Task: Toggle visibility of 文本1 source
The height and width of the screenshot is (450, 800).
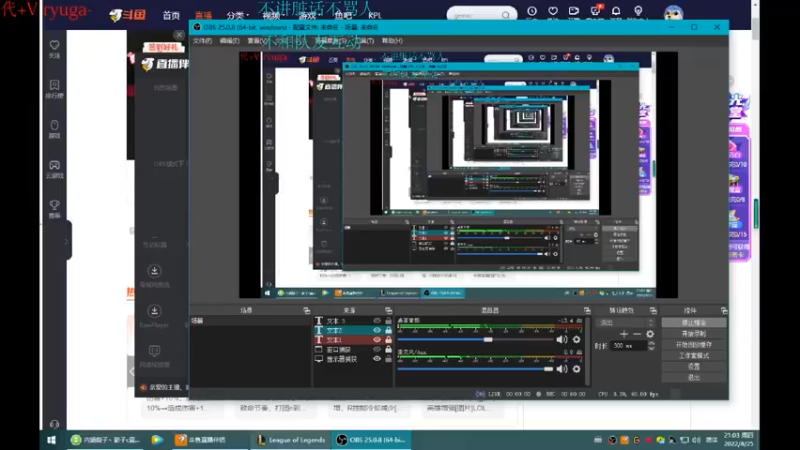Action: click(377, 340)
